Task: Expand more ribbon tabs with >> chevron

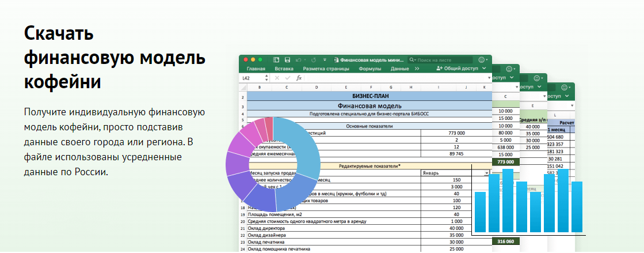Action: pos(417,69)
